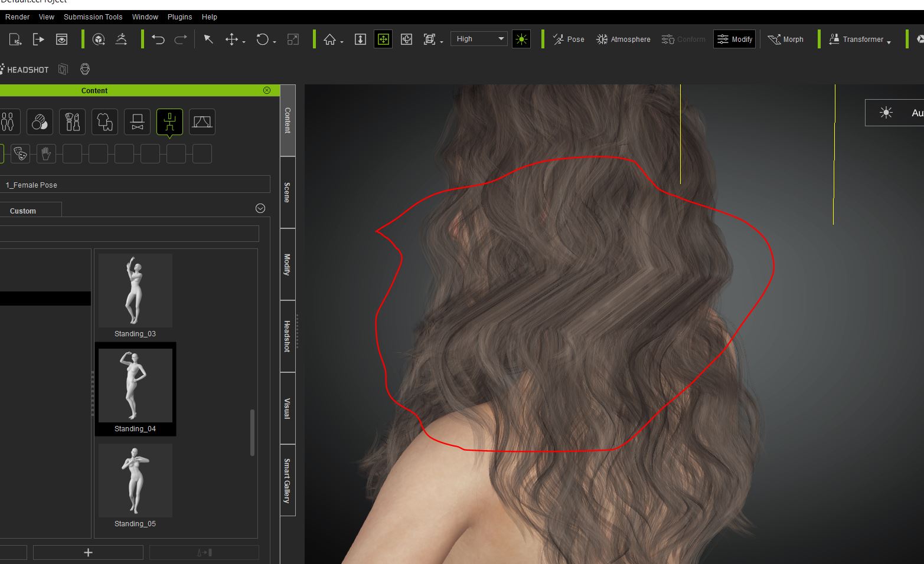Image resolution: width=924 pixels, height=564 pixels.
Task: Select the Accessory hat and bowtie category
Action: tap(137, 122)
